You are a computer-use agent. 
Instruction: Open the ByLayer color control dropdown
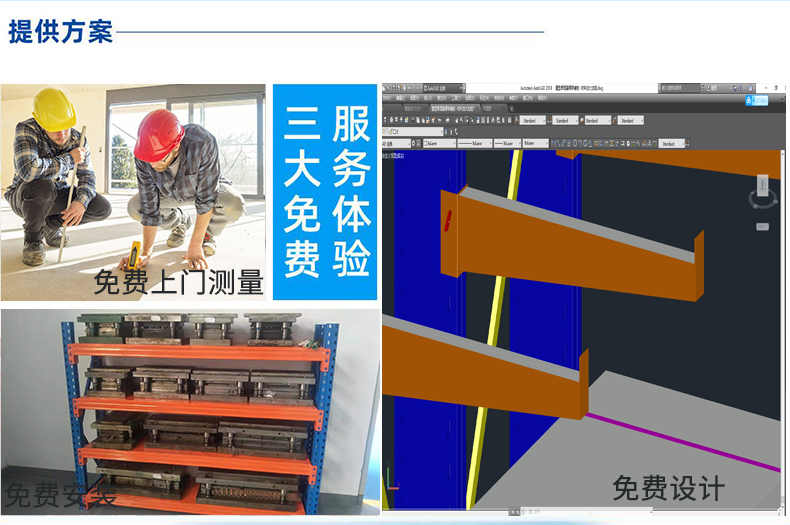[x=440, y=143]
